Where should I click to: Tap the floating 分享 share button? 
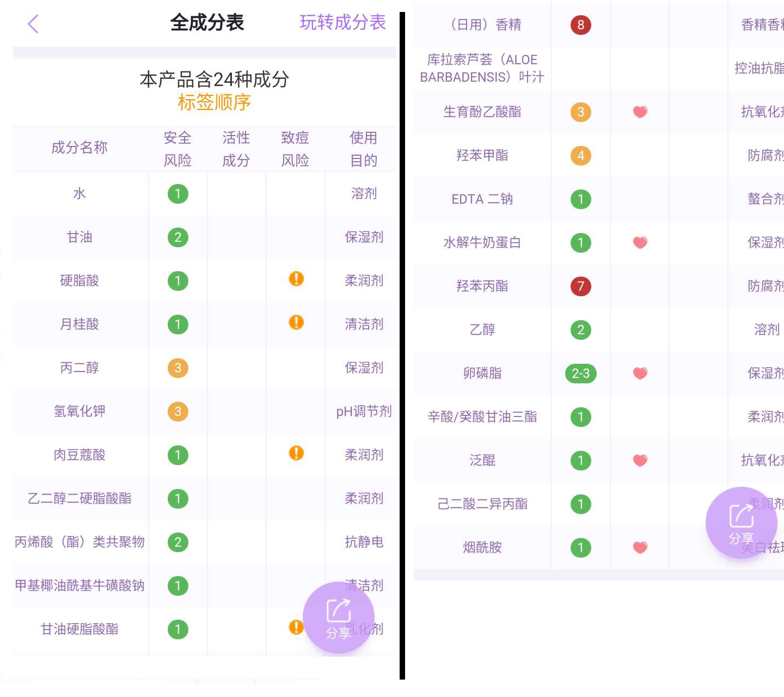tap(338, 617)
